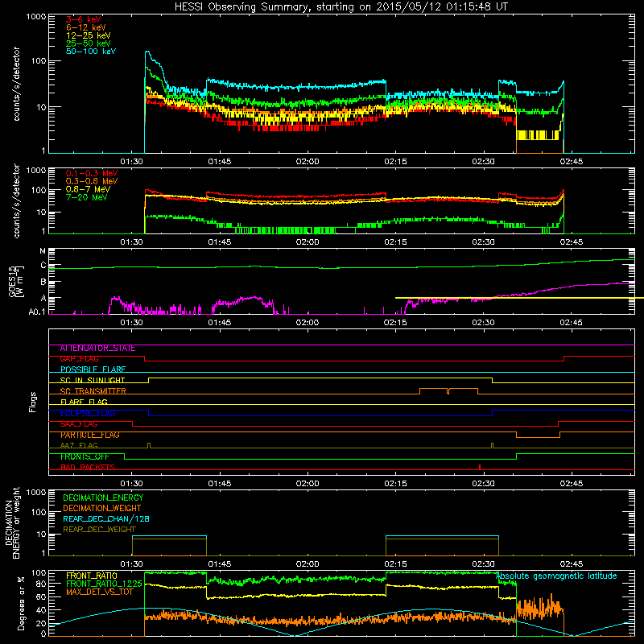Click the 25-50 keV legend entry
The image size is (644, 644).
(89, 43)
